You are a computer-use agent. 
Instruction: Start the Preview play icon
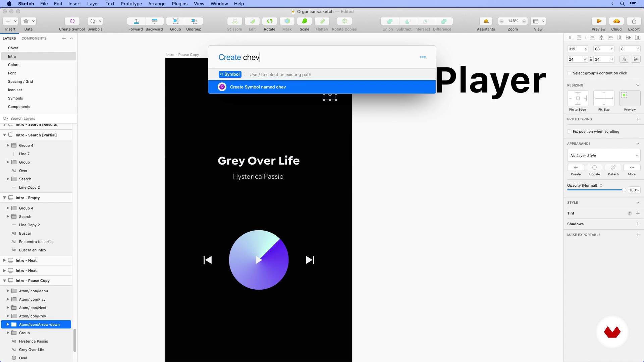click(x=599, y=21)
